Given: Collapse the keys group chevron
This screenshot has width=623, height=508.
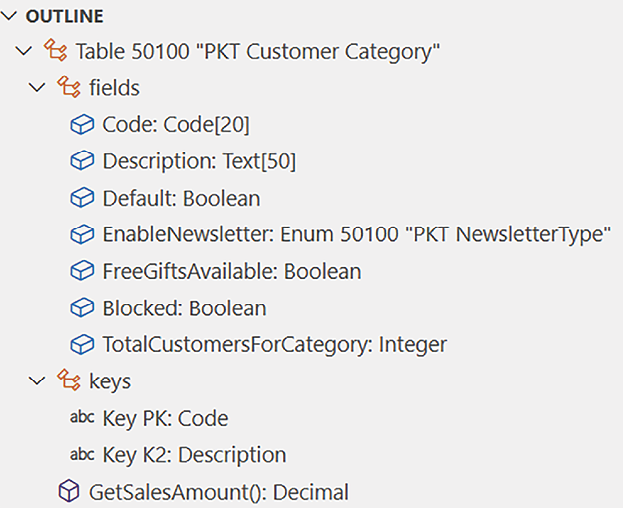Looking at the screenshot, I should click(x=37, y=381).
